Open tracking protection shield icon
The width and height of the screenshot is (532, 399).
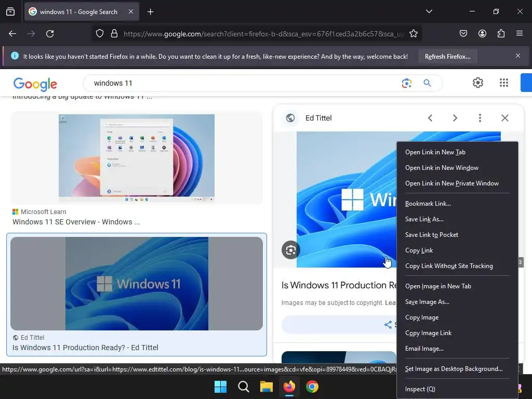coord(99,34)
